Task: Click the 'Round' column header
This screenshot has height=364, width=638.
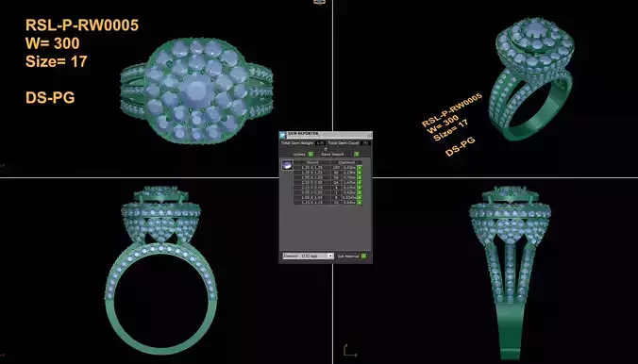Action: tap(312, 162)
